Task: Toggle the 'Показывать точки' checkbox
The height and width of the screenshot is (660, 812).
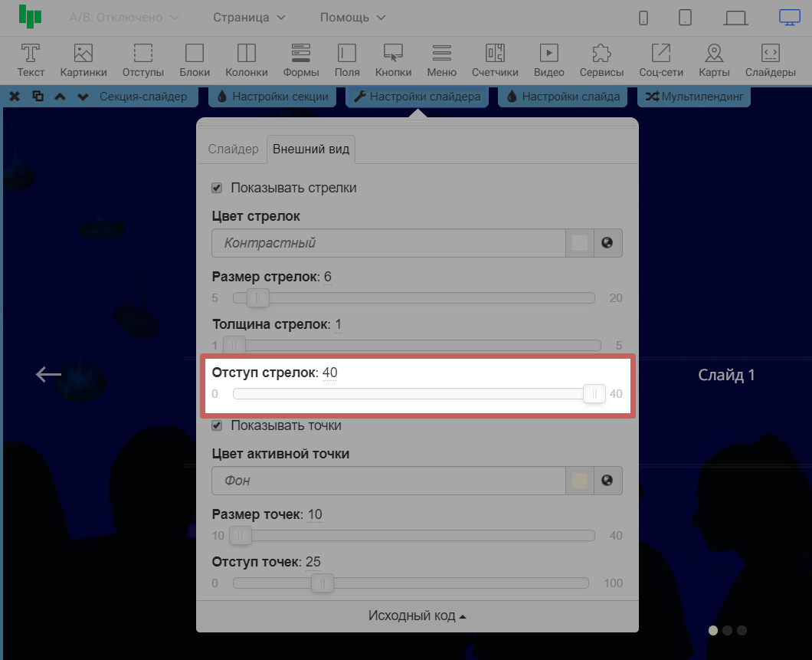Action: coord(217,425)
